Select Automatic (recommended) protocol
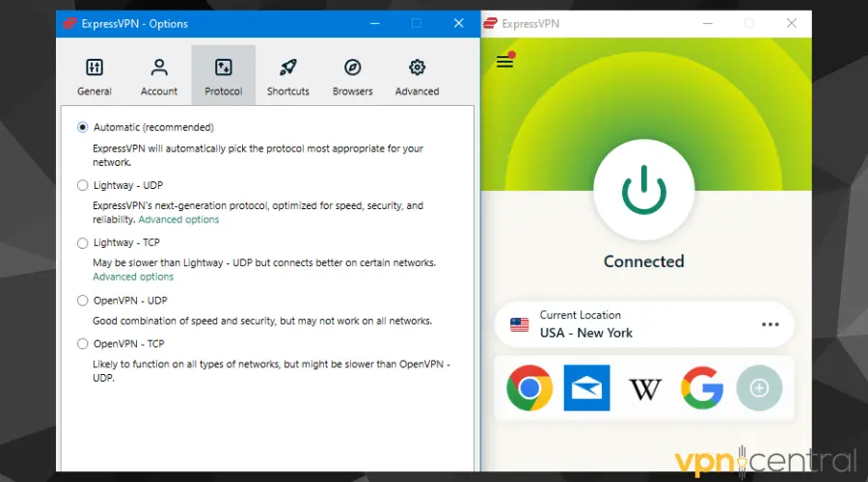The width and height of the screenshot is (868, 482). pyautogui.click(x=83, y=127)
